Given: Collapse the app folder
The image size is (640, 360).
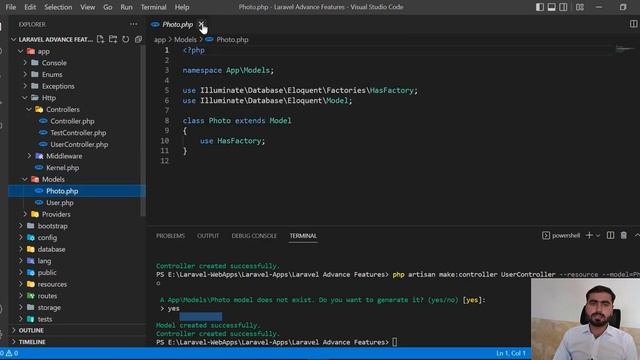Looking at the screenshot, I should coord(77,51).
